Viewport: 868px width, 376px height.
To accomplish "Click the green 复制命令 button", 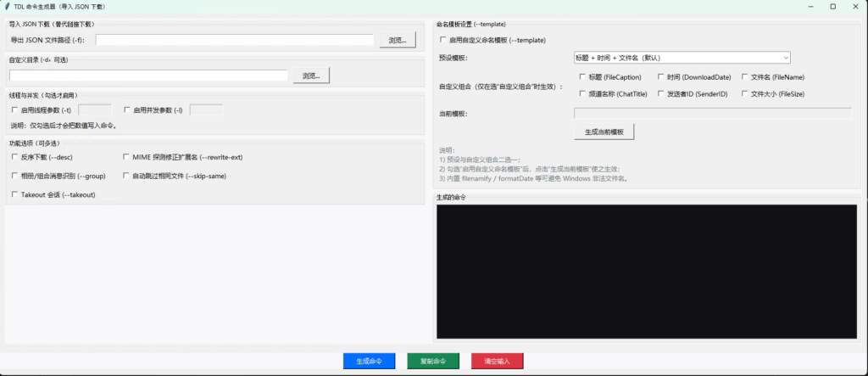I will click(438, 361).
